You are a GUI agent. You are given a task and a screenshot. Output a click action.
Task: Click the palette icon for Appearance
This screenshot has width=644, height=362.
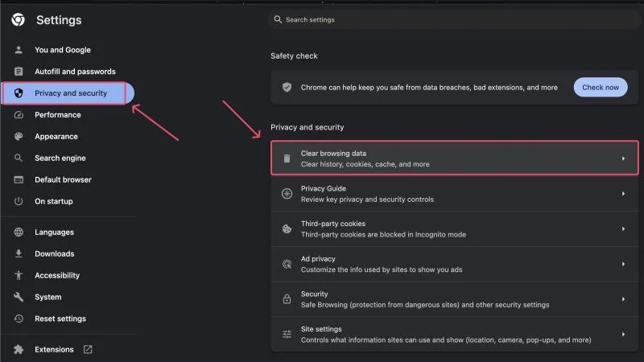pos(19,136)
